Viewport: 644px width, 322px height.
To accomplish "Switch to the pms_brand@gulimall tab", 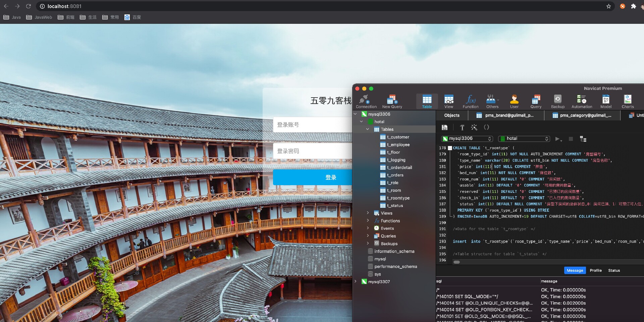I will click(505, 115).
